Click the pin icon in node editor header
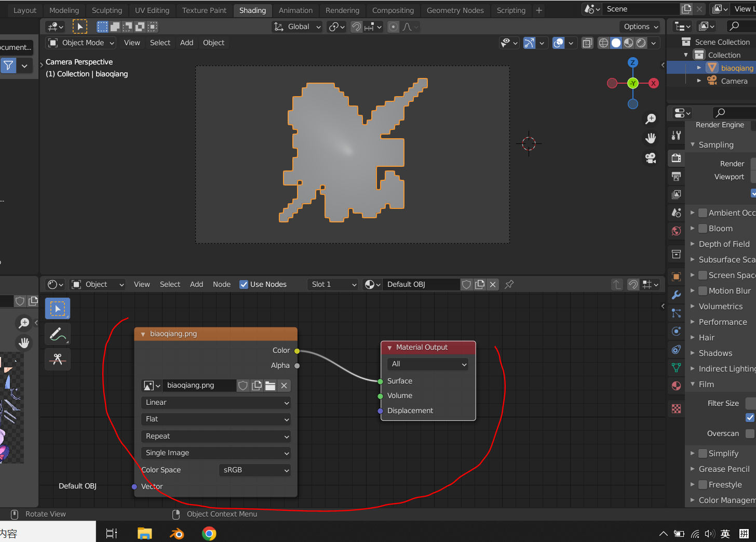The width and height of the screenshot is (756, 542). (x=509, y=284)
